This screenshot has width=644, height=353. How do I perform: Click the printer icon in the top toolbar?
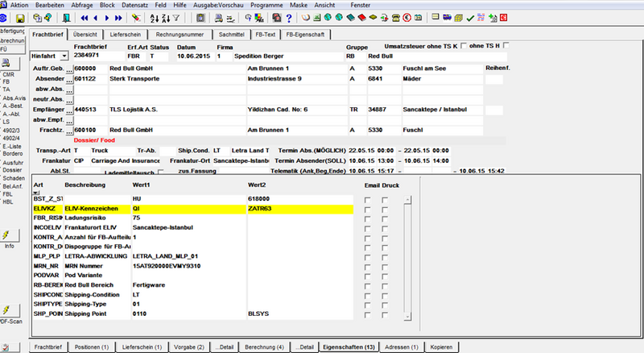pyautogui.click(x=219, y=18)
